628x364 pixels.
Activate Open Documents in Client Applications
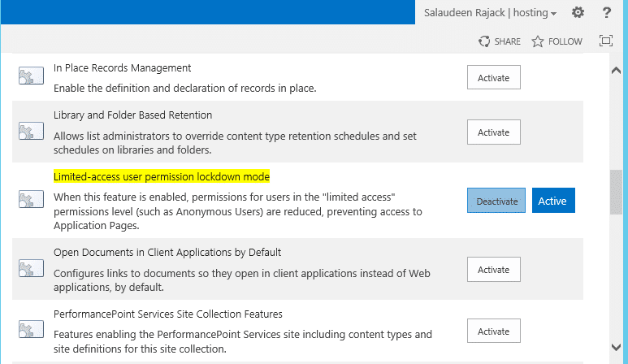point(493,269)
